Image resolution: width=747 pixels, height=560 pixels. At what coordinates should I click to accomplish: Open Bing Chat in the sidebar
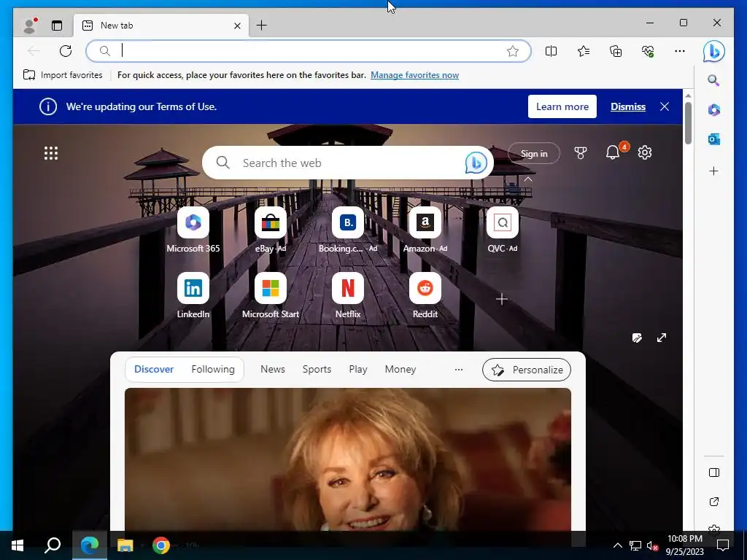tap(713, 51)
